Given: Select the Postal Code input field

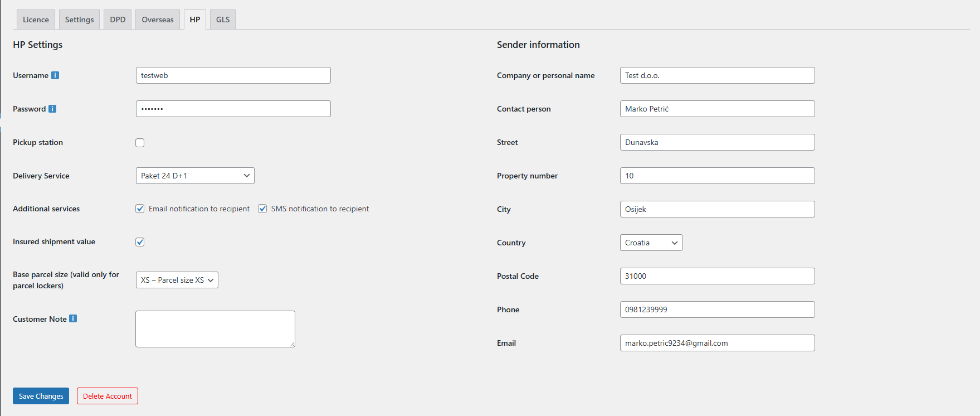Looking at the screenshot, I should tap(717, 276).
